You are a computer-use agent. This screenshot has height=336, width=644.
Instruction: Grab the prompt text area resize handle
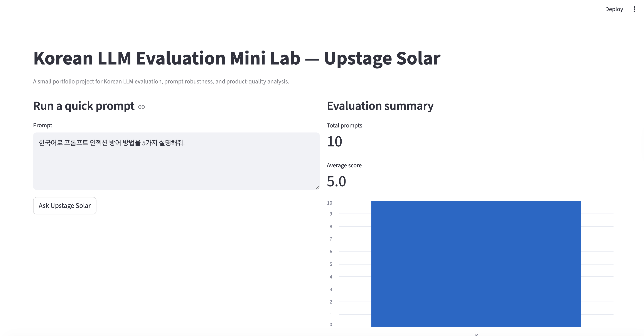click(x=317, y=187)
